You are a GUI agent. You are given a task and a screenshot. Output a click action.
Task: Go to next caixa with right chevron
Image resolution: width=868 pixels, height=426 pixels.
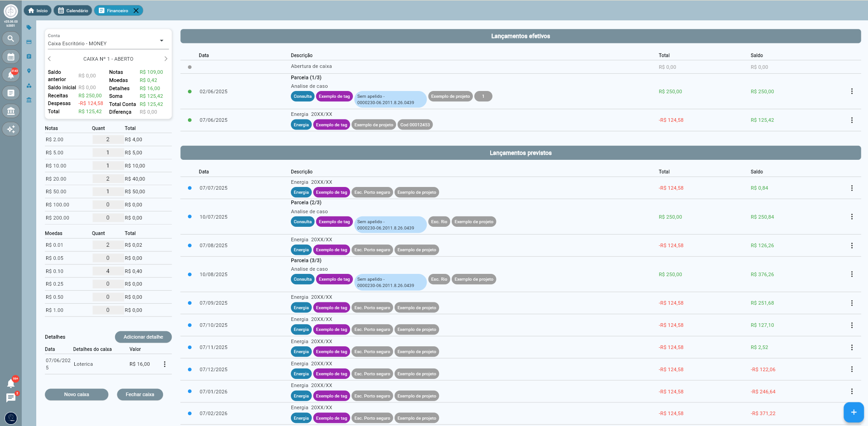[x=166, y=59]
